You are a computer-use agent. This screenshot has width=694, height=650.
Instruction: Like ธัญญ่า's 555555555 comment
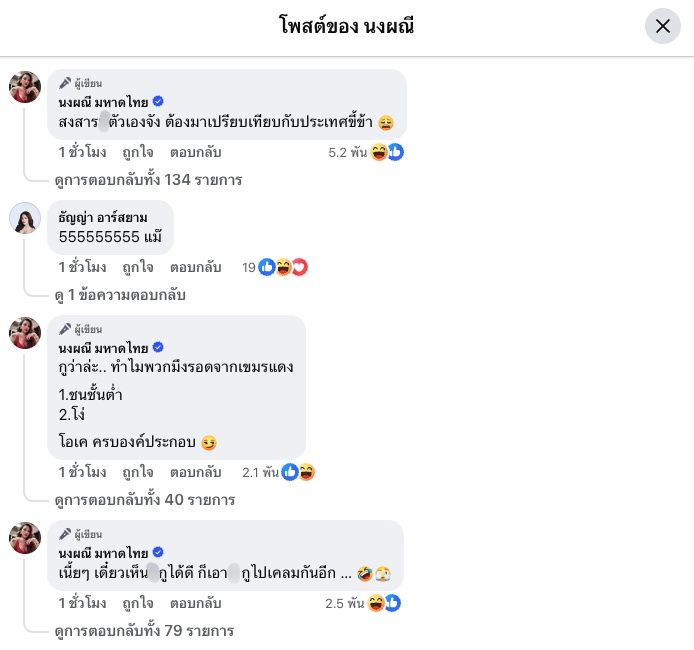click(x=138, y=267)
